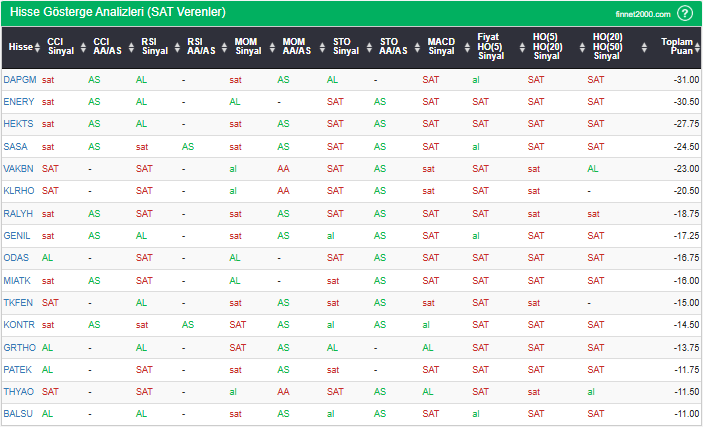Sort by MOM Sinyal column header

coord(248,46)
